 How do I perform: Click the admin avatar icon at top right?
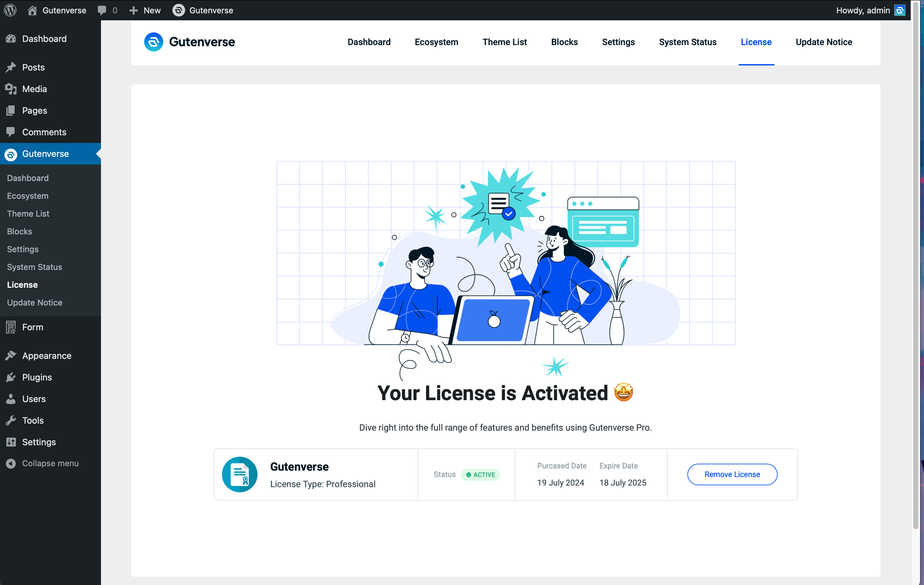900,10
